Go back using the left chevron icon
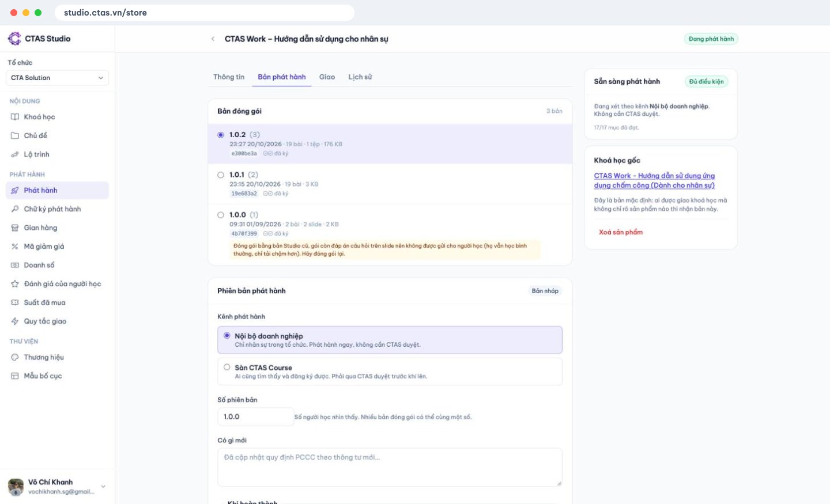 [213, 39]
